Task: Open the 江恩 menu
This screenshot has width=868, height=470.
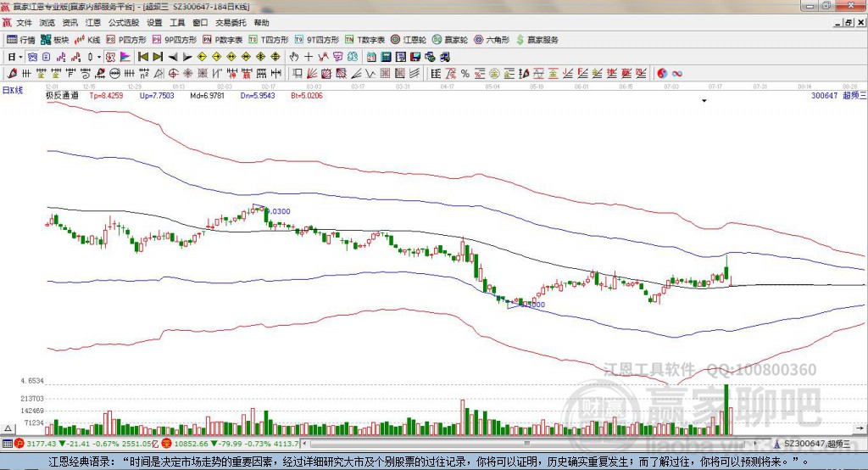Action: pos(93,23)
